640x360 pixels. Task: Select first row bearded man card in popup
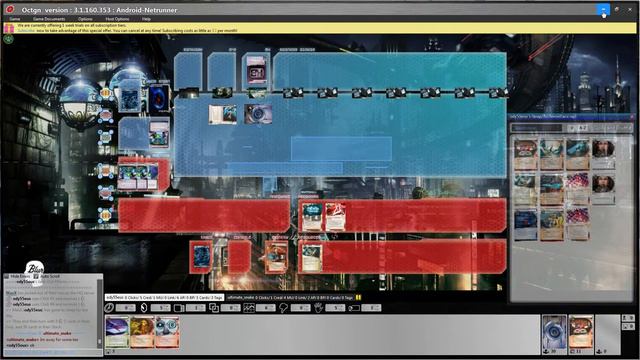click(x=603, y=154)
